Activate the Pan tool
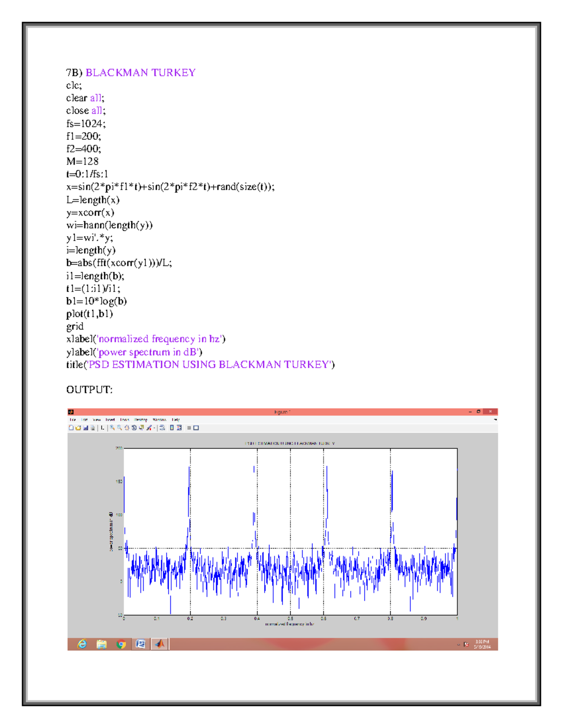 (x=127, y=428)
